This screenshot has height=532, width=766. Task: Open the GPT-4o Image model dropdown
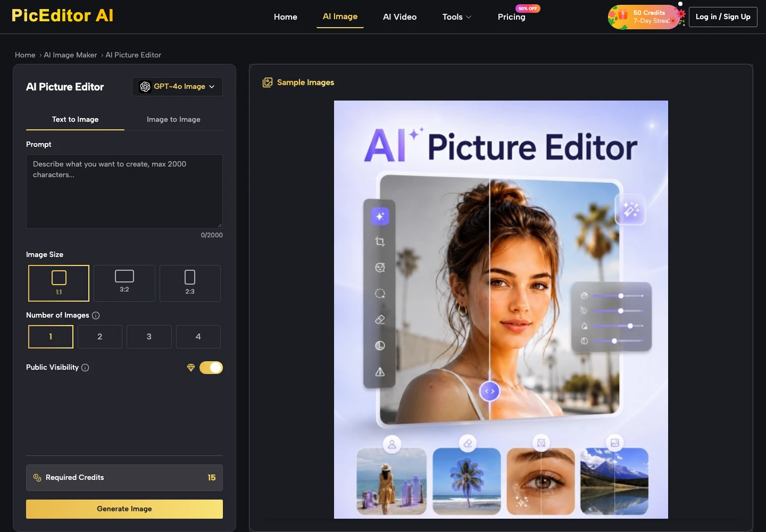[177, 87]
